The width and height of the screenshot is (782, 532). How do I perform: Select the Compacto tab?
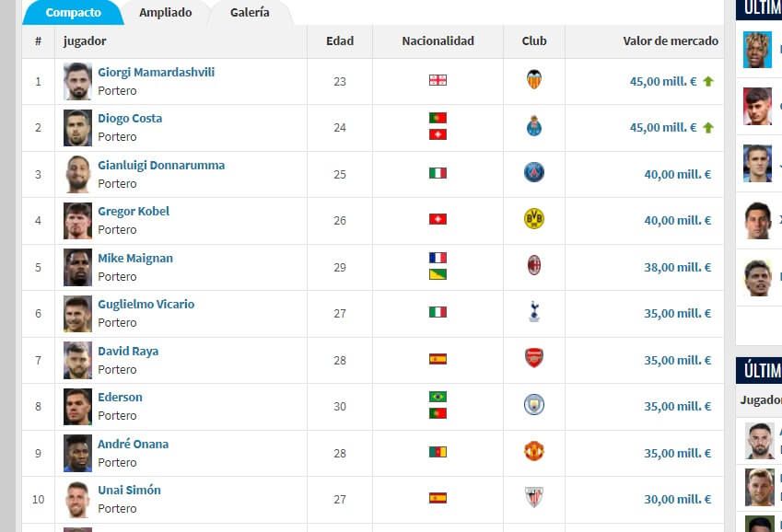[x=73, y=13]
